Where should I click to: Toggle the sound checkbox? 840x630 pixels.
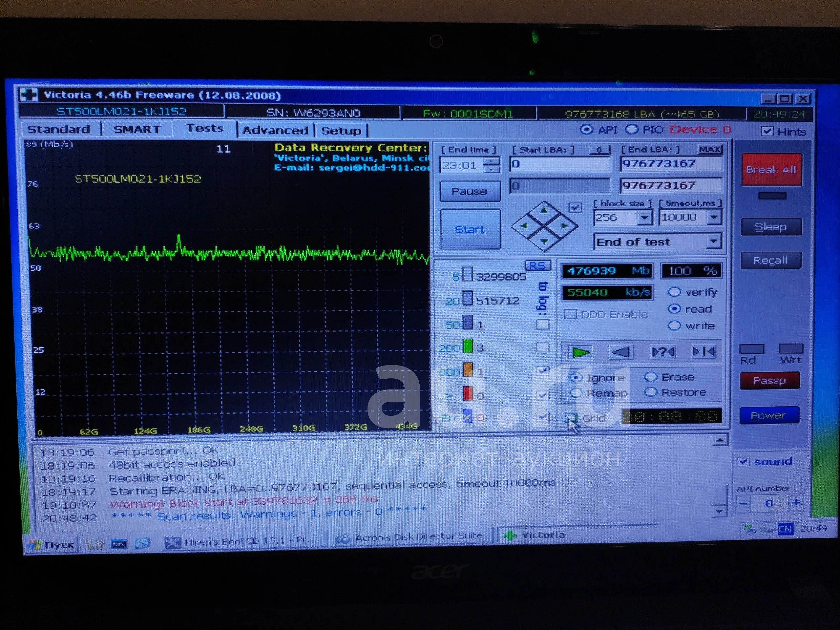(x=743, y=461)
